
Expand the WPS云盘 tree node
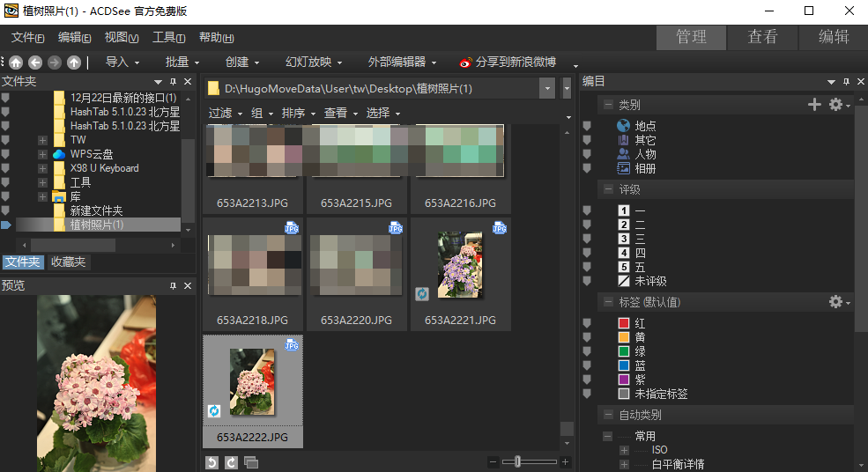[x=42, y=154]
